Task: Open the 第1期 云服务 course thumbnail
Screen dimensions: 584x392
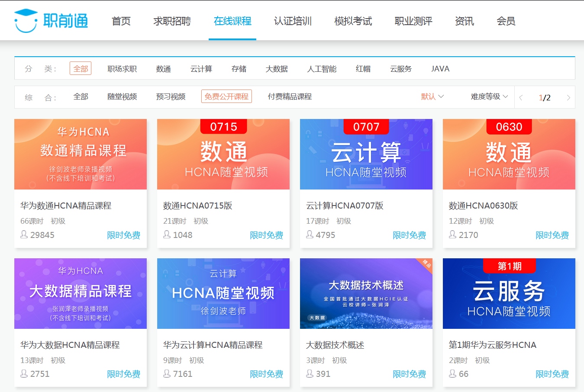Action: pyautogui.click(x=509, y=293)
